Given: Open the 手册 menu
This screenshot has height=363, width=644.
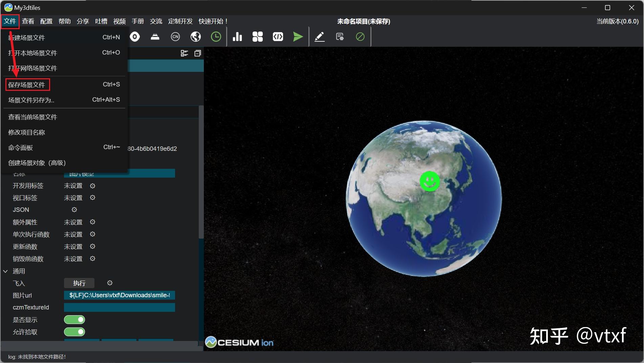Looking at the screenshot, I should pyautogui.click(x=138, y=21).
